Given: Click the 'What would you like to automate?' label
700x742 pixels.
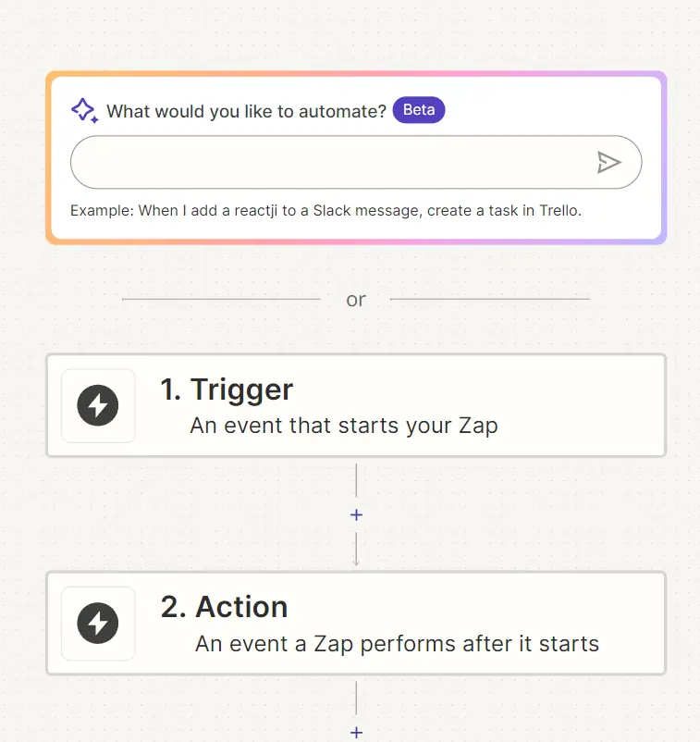Looking at the screenshot, I should (246, 112).
